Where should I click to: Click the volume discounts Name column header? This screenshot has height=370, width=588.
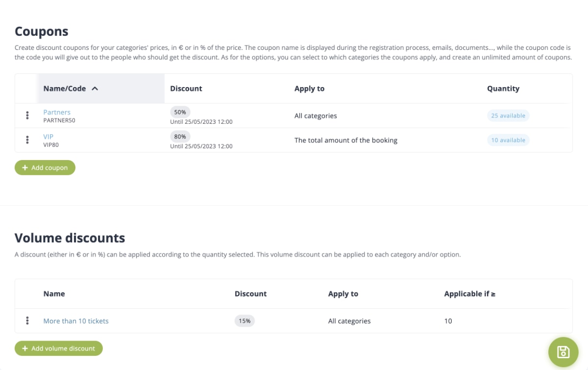click(54, 294)
